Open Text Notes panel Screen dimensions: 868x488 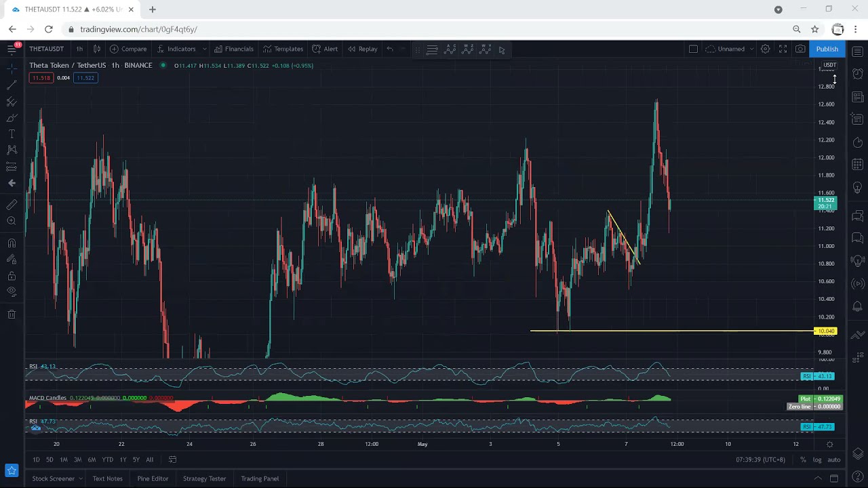pyautogui.click(x=108, y=479)
